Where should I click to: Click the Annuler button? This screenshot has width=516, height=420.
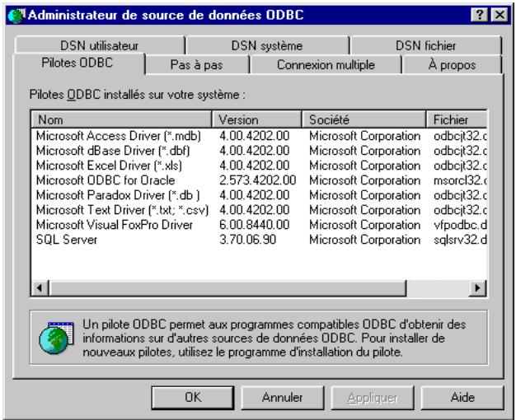(x=283, y=397)
